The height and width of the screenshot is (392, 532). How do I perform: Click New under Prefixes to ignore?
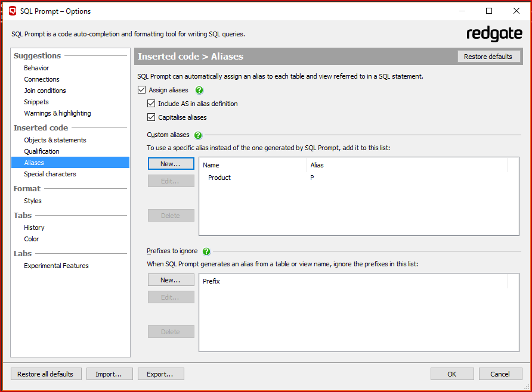pos(171,280)
